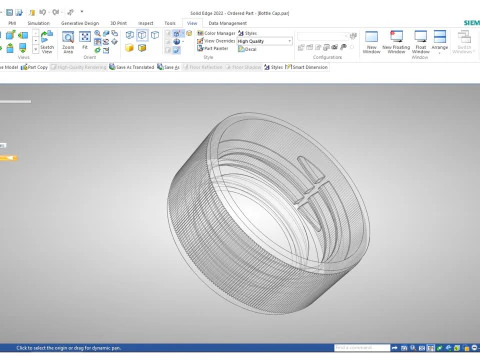Select the View ribbon tab

point(192,23)
